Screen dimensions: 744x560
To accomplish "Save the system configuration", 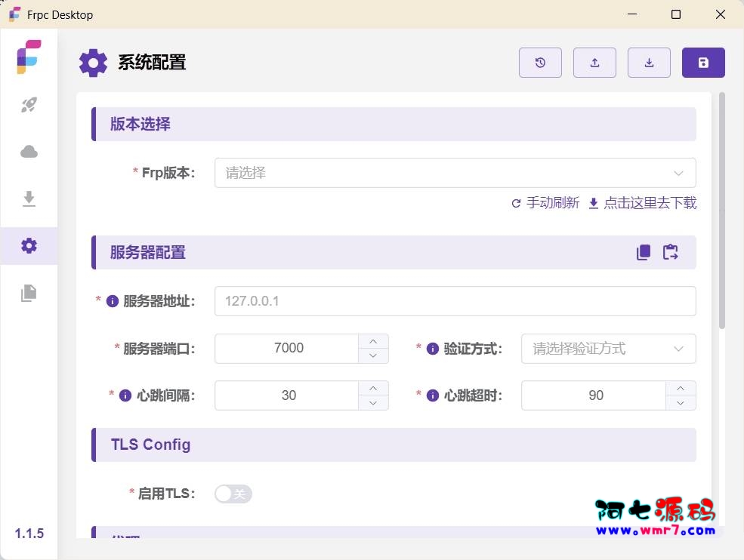I will pyautogui.click(x=703, y=63).
